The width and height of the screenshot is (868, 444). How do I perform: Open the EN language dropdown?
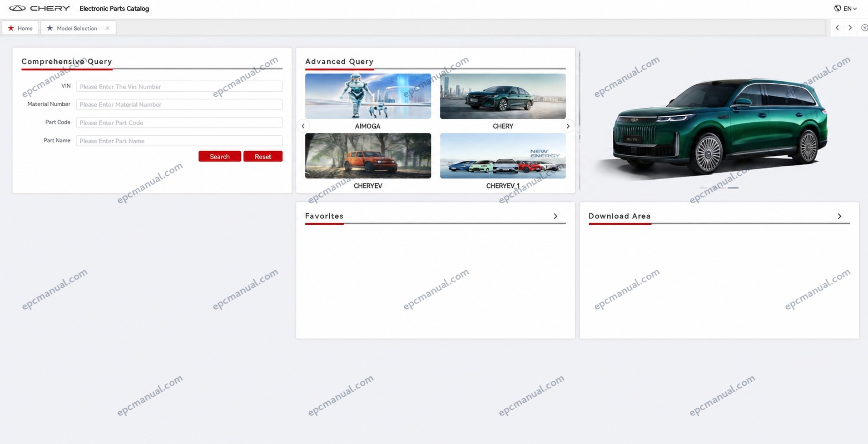pos(850,8)
